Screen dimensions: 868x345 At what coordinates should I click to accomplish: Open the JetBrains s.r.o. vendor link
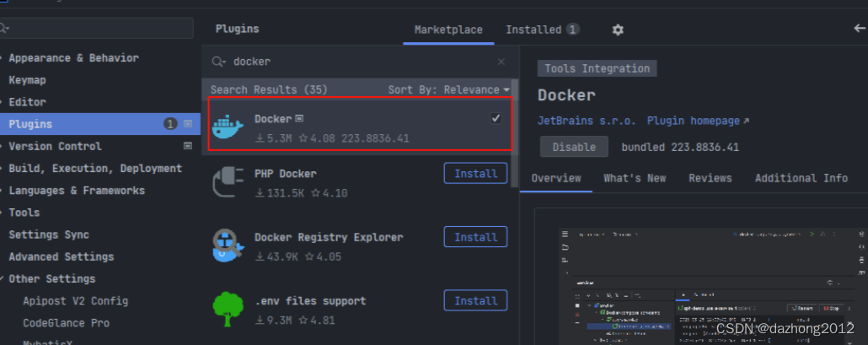587,121
